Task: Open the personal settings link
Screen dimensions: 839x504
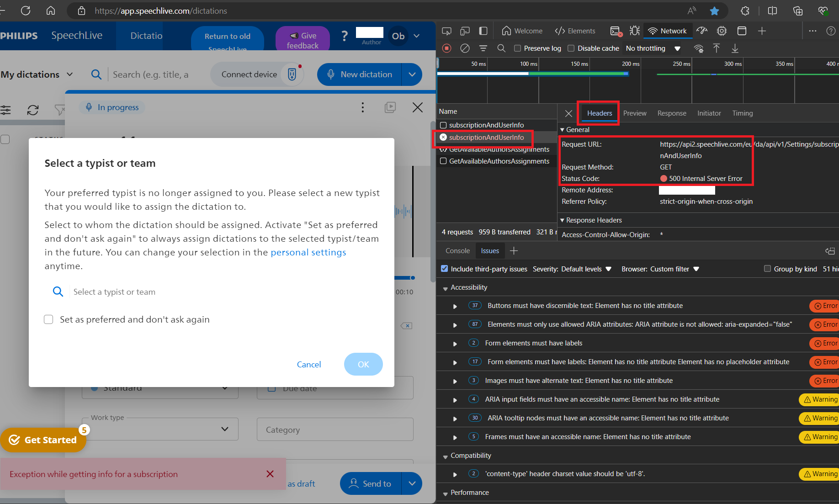Action: [x=308, y=252]
